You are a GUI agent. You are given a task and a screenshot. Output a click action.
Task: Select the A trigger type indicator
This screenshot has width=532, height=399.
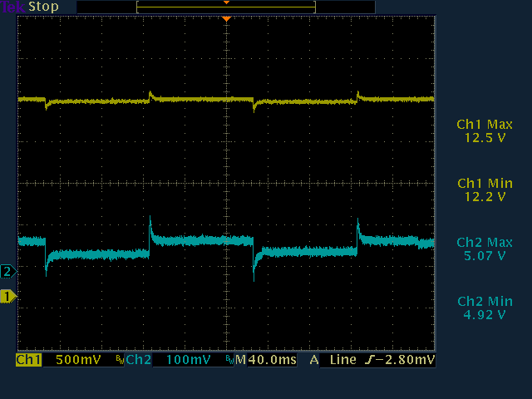click(x=314, y=361)
